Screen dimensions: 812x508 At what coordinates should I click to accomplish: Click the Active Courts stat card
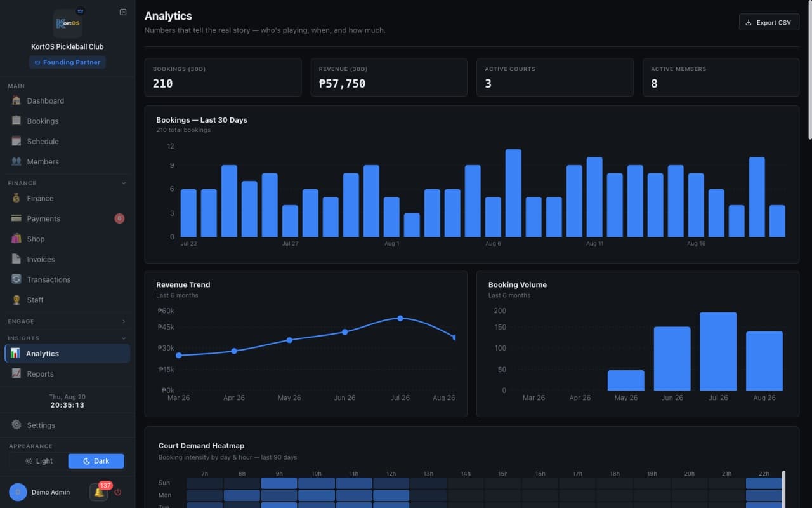pos(555,77)
